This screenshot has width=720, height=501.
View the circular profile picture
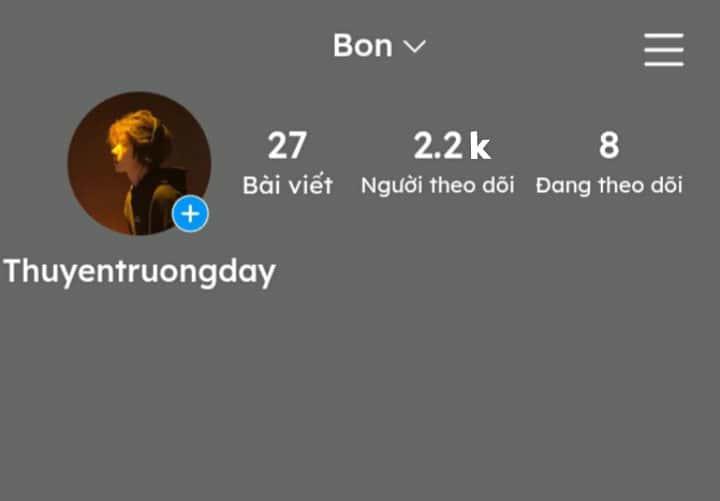139,163
